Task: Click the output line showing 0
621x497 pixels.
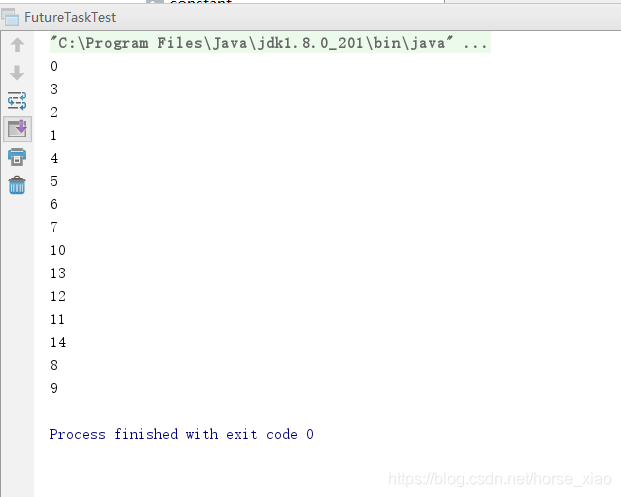Action: coord(54,66)
